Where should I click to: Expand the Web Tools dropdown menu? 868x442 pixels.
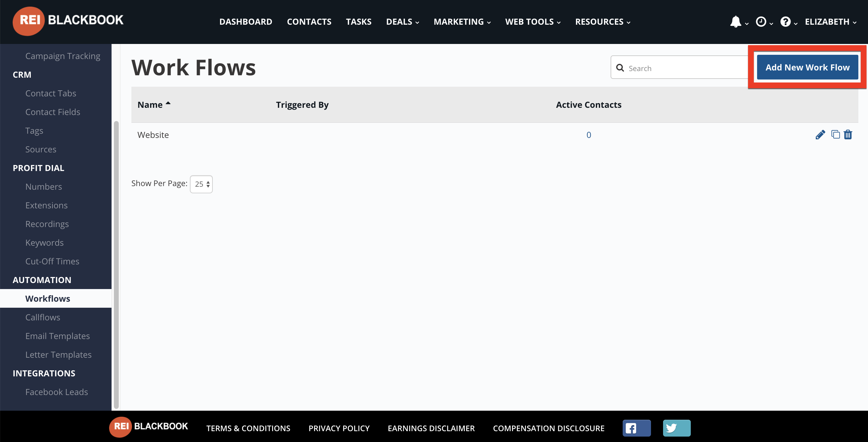pos(533,22)
